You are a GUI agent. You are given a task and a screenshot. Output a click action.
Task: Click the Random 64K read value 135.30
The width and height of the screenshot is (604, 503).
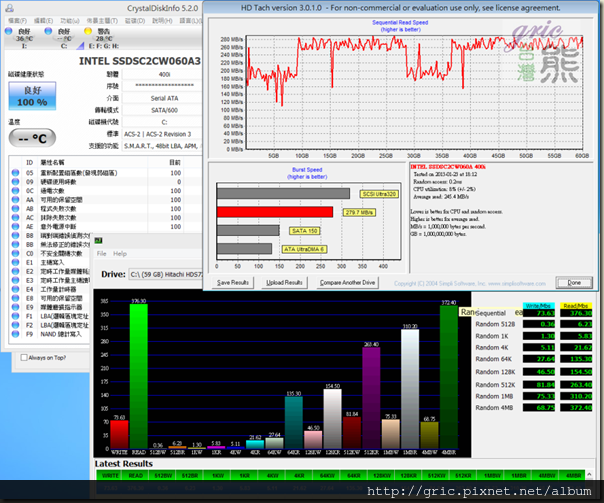(x=576, y=359)
